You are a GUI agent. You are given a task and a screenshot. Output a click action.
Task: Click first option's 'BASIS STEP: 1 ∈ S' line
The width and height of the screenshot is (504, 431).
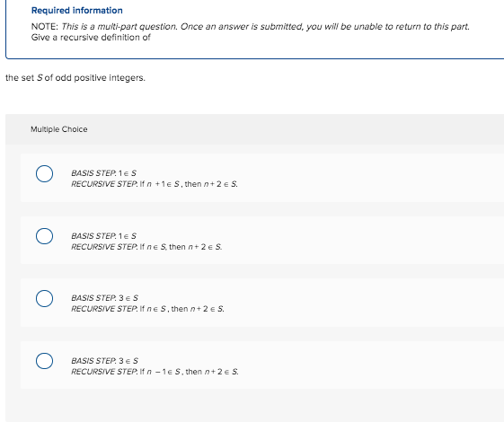pos(104,173)
